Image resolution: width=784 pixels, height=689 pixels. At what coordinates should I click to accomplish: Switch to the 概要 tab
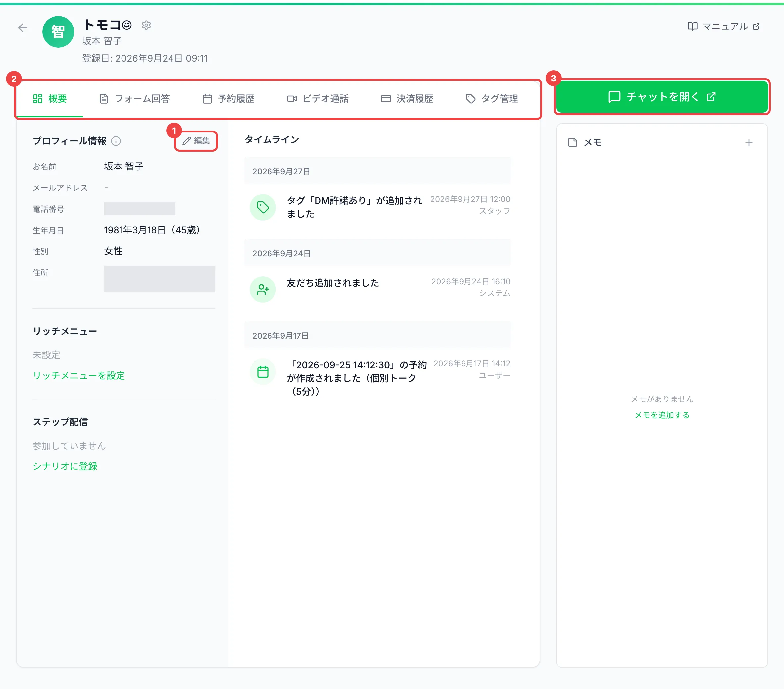pyautogui.click(x=50, y=99)
